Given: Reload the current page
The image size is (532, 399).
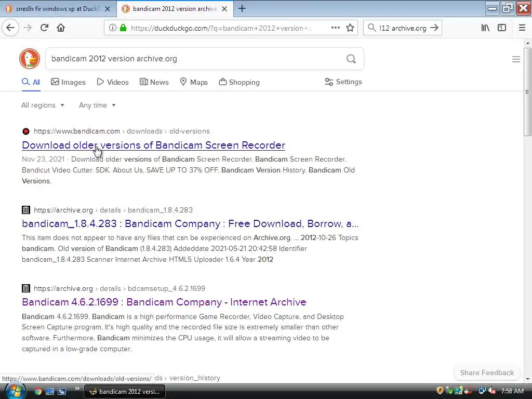Looking at the screenshot, I should pyautogui.click(x=44, y=28).
